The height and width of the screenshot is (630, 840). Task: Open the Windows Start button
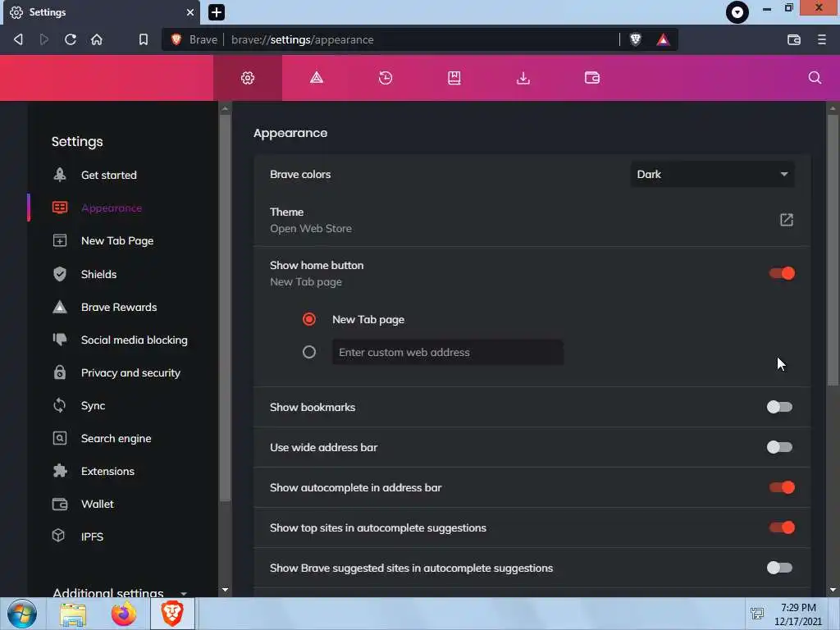(x=22, y=614)
